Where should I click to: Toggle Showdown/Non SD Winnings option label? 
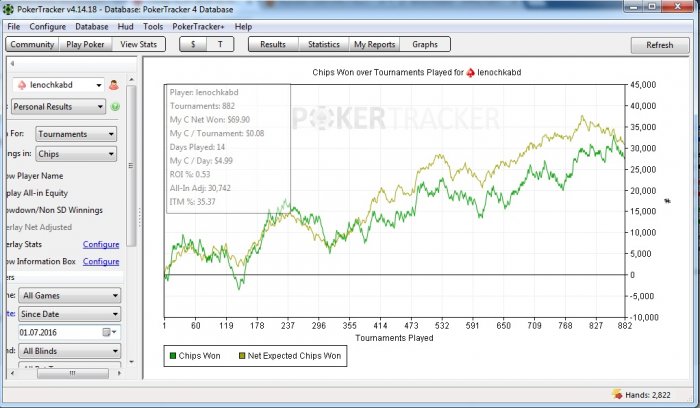click(x=54, y=210)
